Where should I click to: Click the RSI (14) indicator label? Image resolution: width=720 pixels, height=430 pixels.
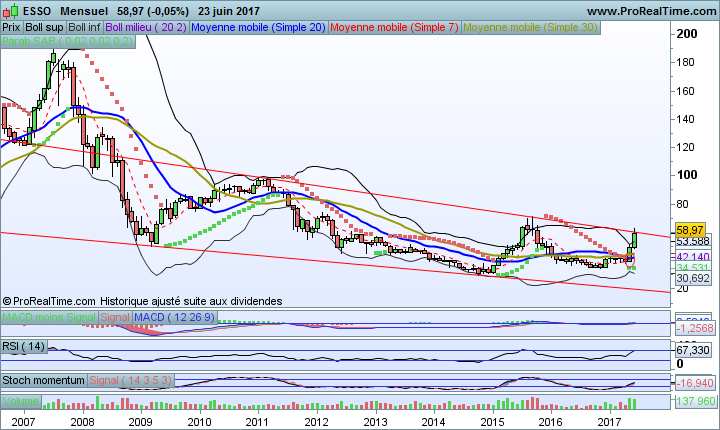pos(24,346)
